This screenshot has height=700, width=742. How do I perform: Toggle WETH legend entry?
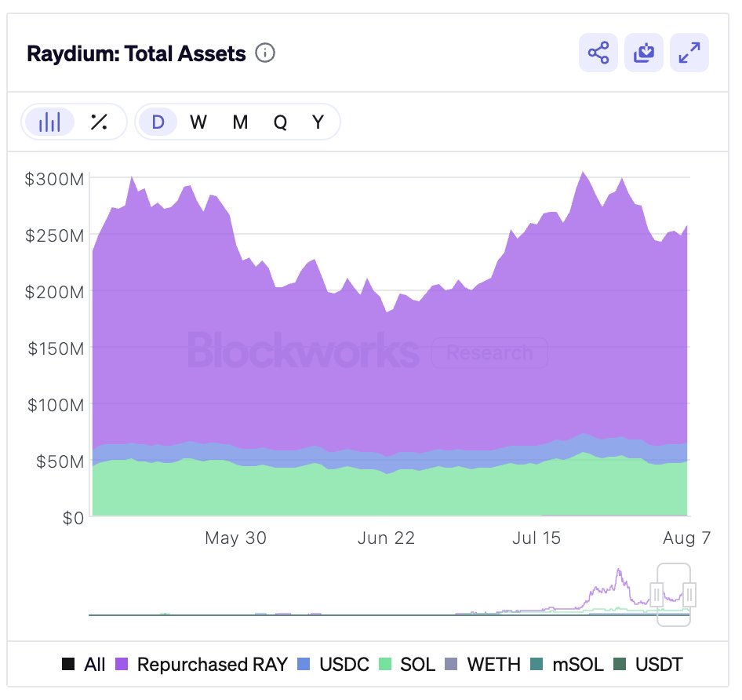[484, 665]
